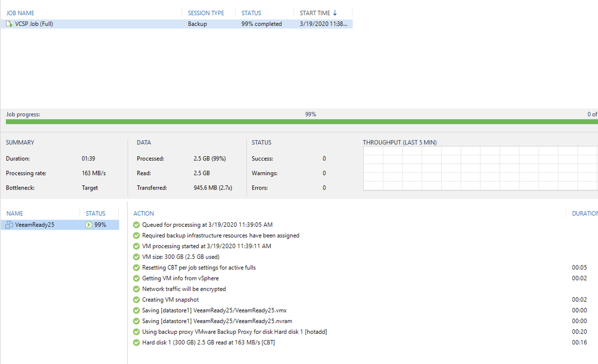
Task: Click the Backup session type cell
Action: tap(197, 24)
